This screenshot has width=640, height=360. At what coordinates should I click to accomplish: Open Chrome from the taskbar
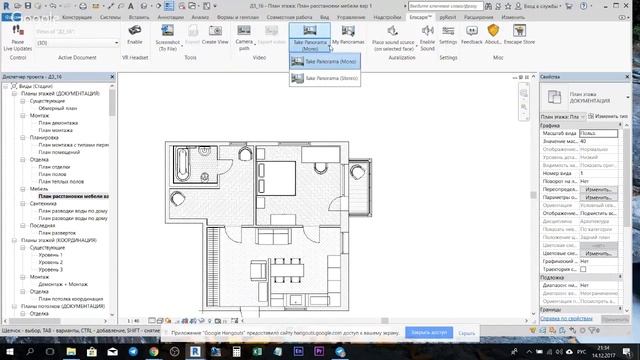click(x=153, y=351)
